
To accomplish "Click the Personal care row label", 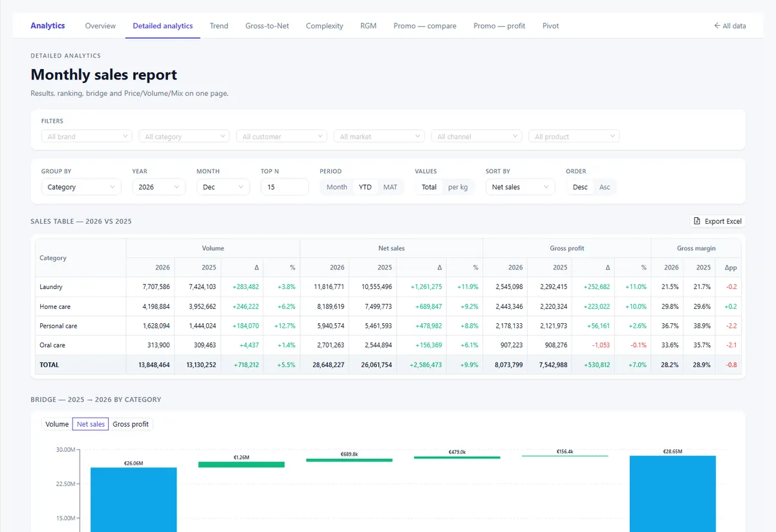I will click(x=58, y=326).
